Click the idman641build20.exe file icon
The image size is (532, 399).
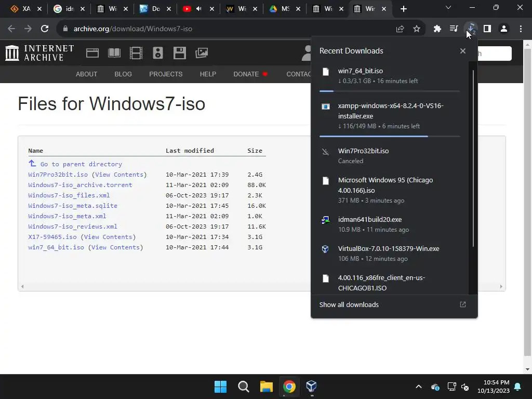pos(325,220)
